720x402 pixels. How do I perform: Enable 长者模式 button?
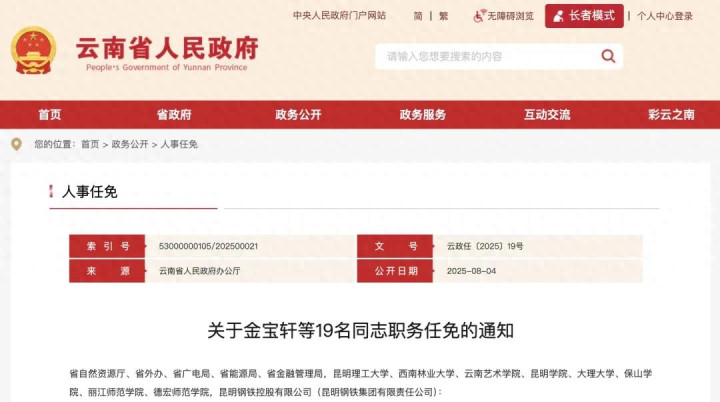pyautogui.click(x=584, y=16)
